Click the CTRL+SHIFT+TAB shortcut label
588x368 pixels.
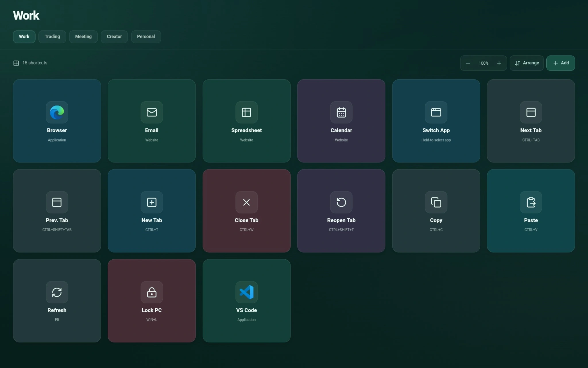point(57,230)
